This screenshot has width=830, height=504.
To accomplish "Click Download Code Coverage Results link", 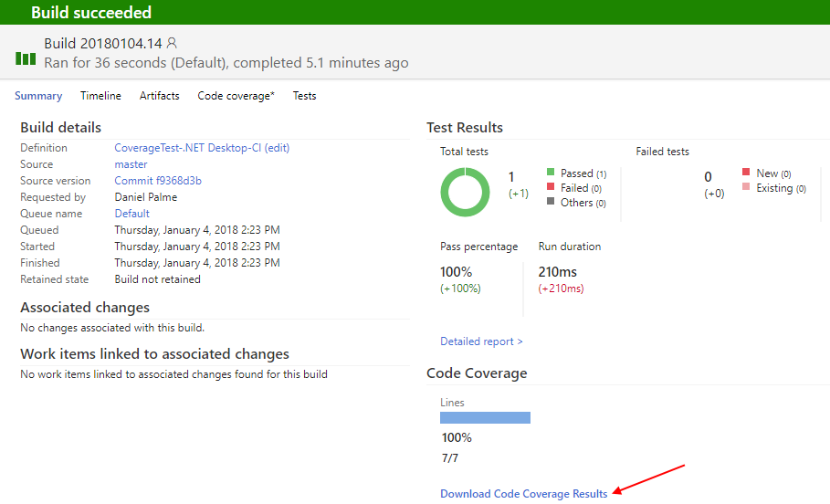I will 523,493.
